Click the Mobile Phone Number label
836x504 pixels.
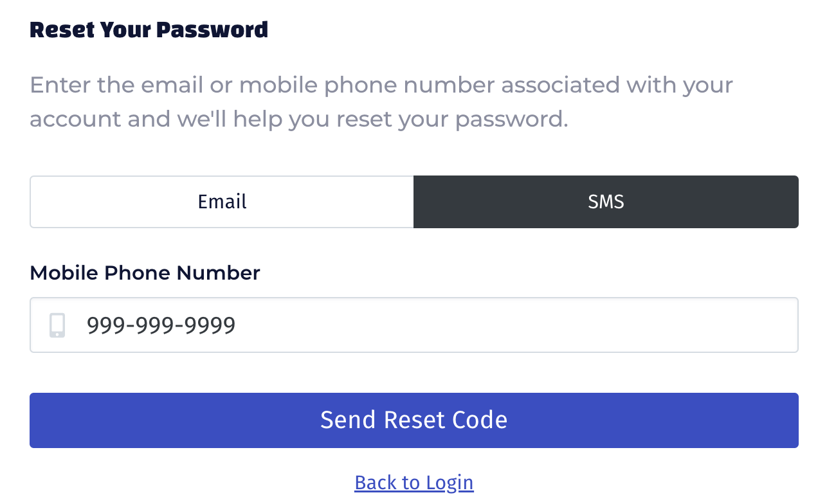(x=145, y=273)
